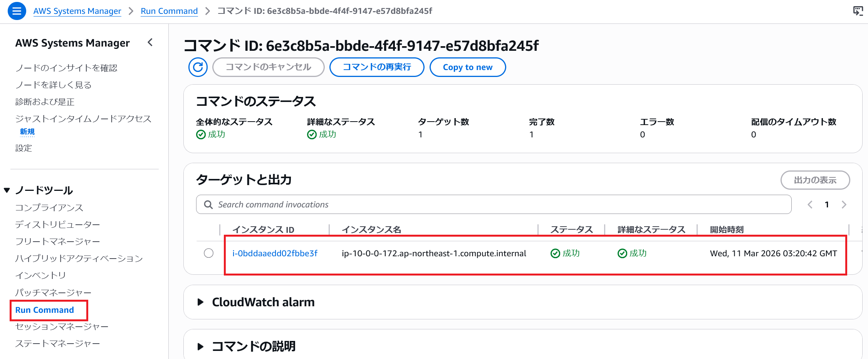Click the Run Command breadcrumb link
The width and height of the screenshot is (868, 359).
point(169,11)
